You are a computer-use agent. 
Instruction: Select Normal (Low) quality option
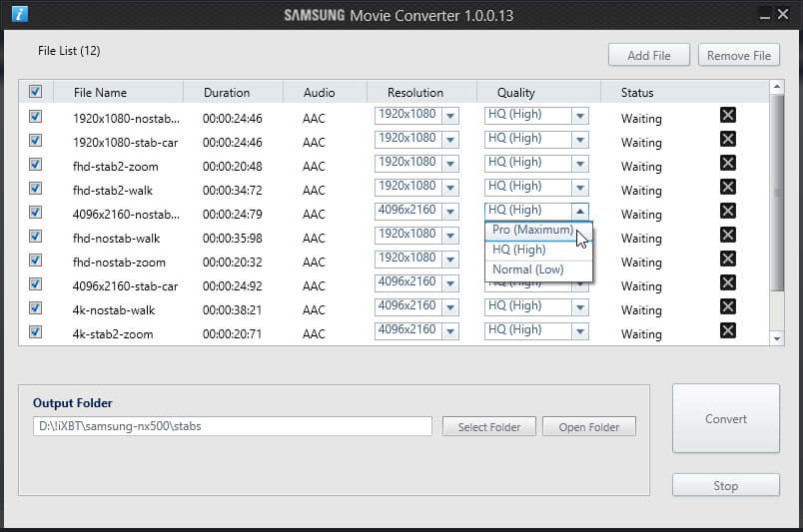(538, 269)
